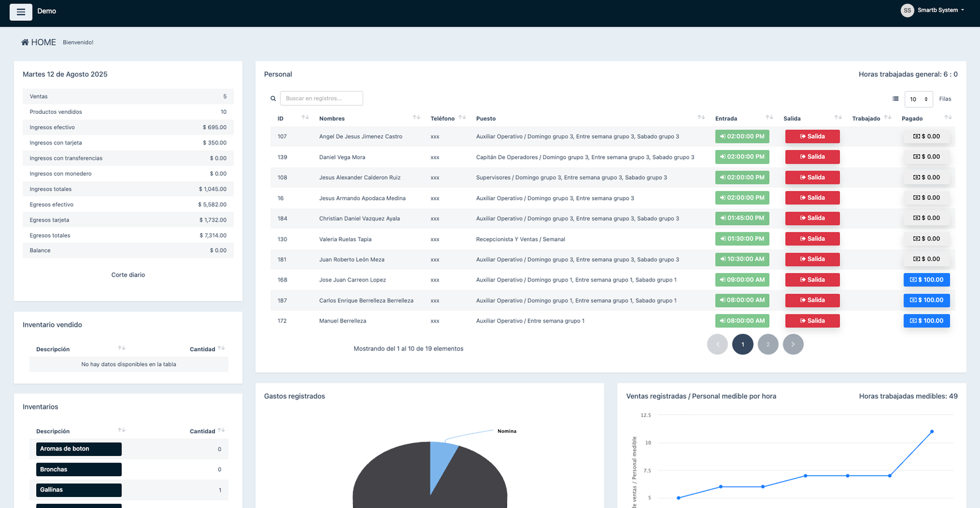Click $ 100.00 payment for Jose Juan Carreon
980x508 pixels.
pos(927,280)
